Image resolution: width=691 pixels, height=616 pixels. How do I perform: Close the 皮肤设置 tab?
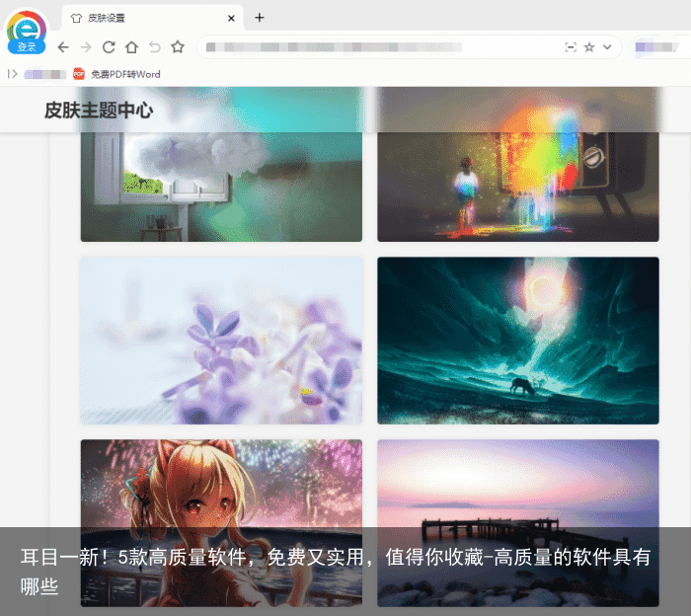point(231,18)
